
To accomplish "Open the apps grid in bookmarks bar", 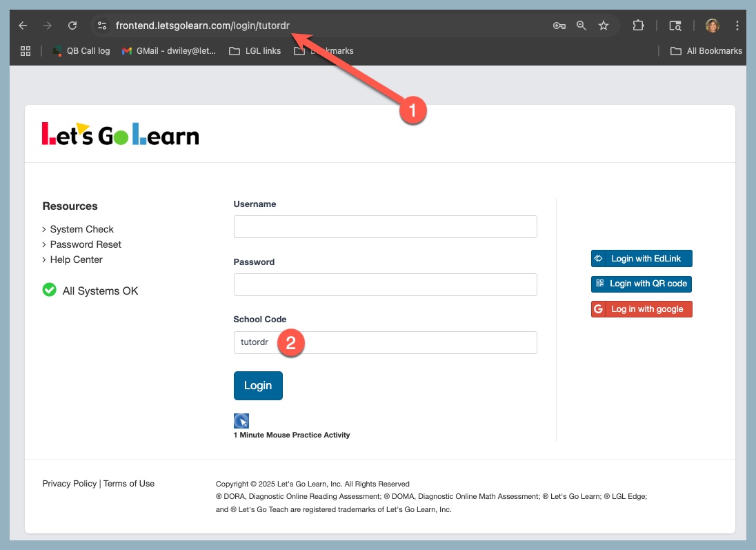I will tap(26, 50).
